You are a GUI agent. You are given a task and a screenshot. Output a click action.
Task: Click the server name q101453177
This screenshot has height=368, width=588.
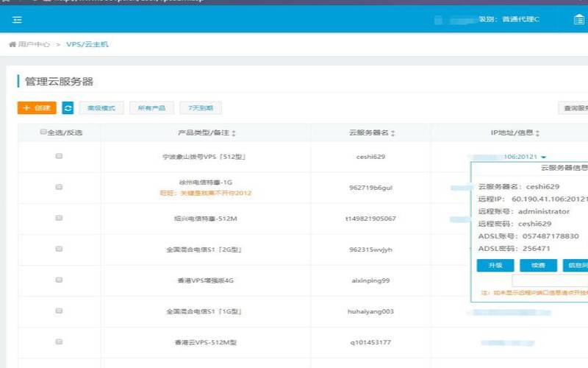pyautogui.click(x=370, y=342)
